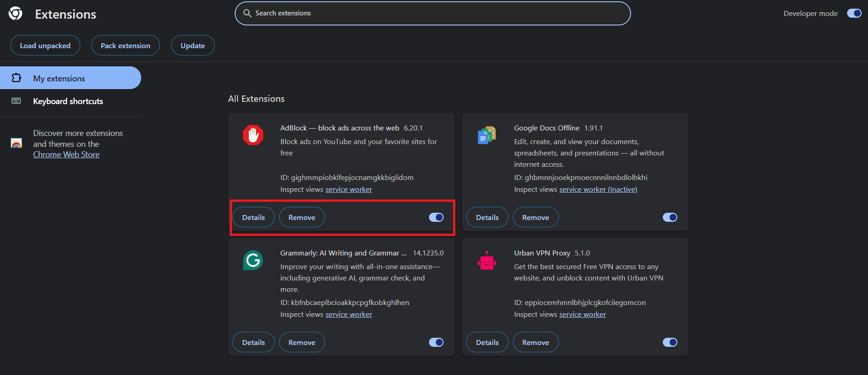Switch off Urban VPN Proxy toggle

tap(670, 342)
